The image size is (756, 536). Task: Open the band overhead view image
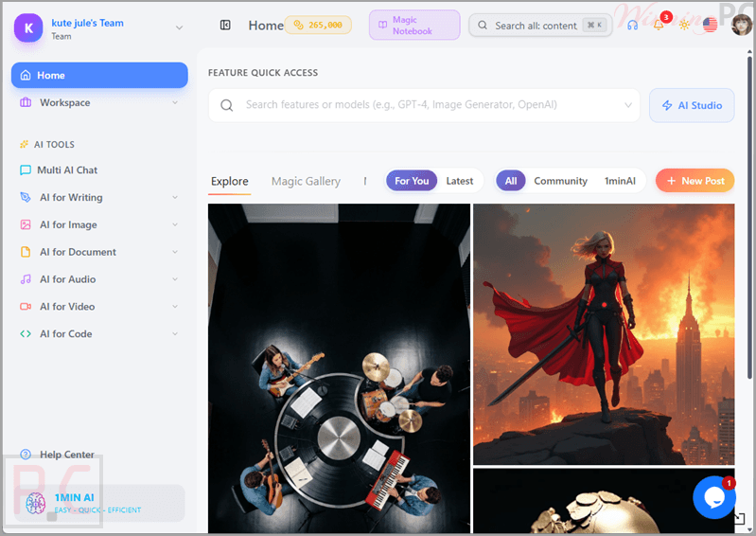coord(339,368)
